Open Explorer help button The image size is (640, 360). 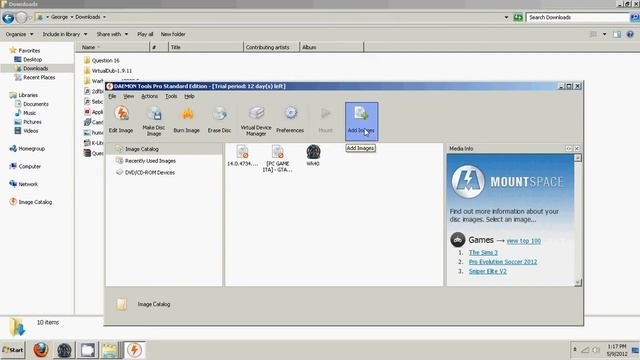[630, 34]
